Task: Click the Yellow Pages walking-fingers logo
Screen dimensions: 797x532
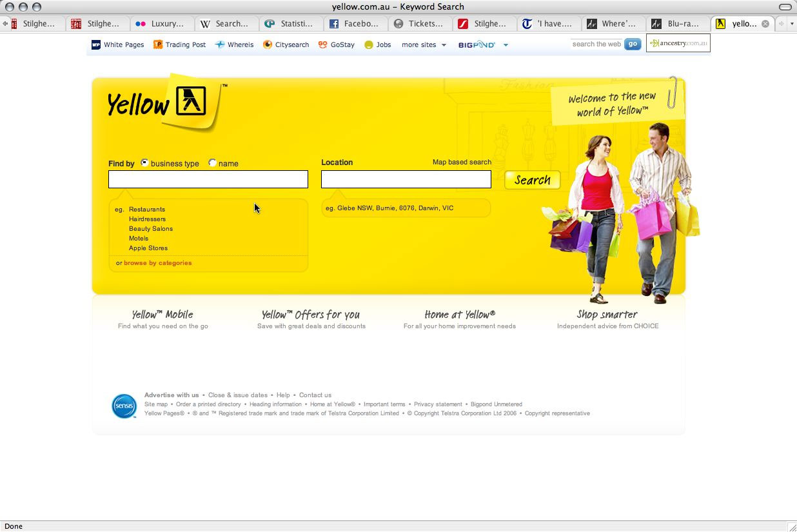Action: (x=190, y=101)
